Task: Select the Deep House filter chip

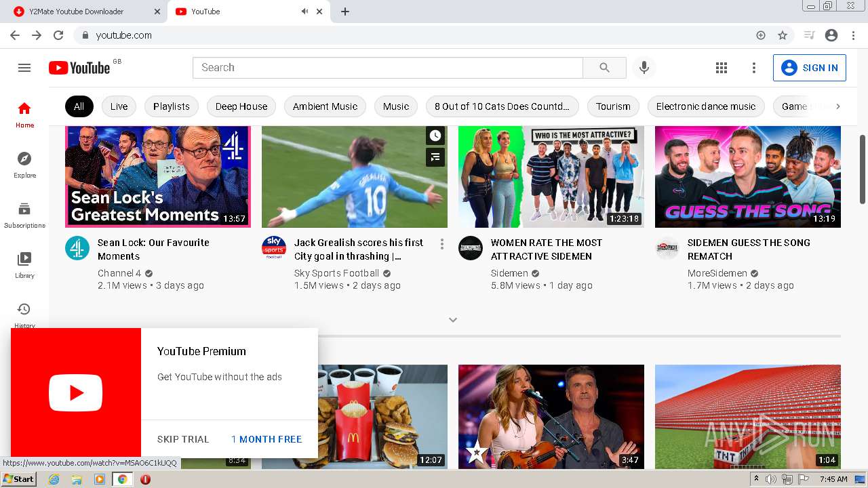Action: [x=241, y=106]
